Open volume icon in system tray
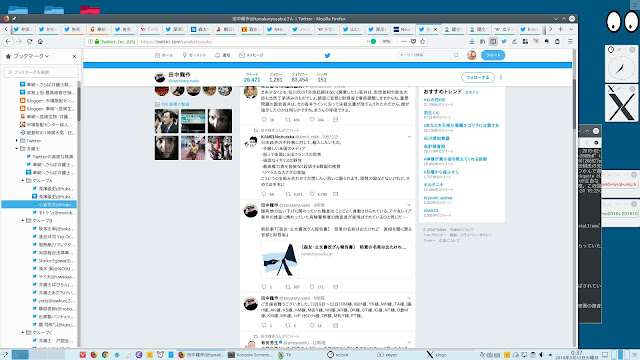Viewport: 640px width, 360px height. click(x=542, y=355)
